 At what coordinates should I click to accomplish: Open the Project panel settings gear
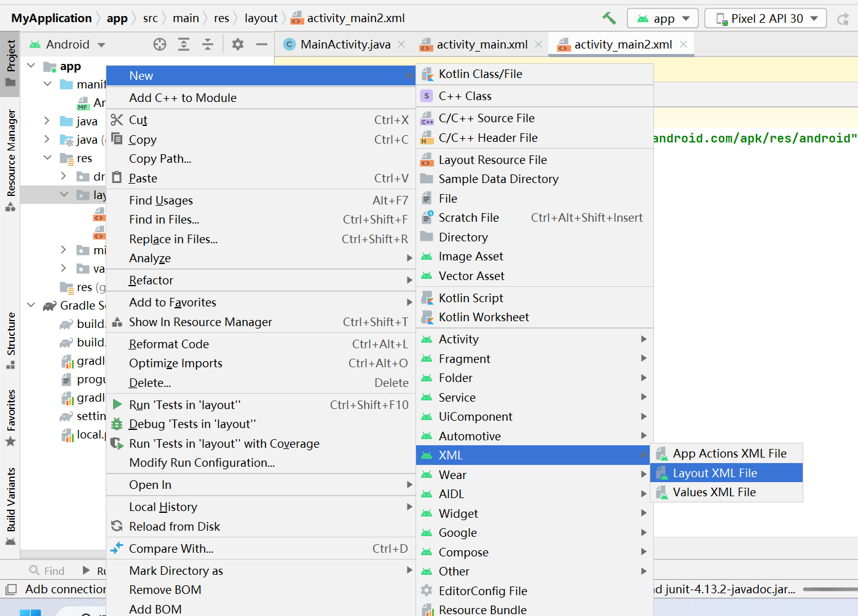tap(238, 44)
